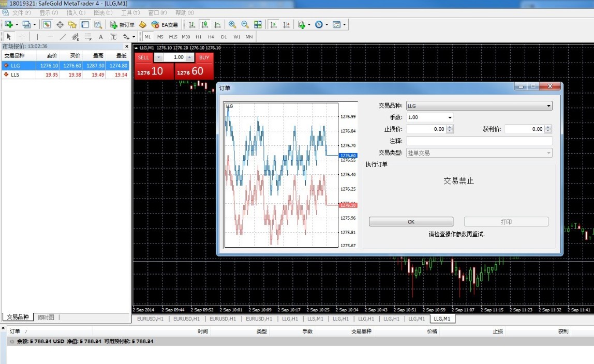Expand the arrows objects dropdown

pos(133,37)
